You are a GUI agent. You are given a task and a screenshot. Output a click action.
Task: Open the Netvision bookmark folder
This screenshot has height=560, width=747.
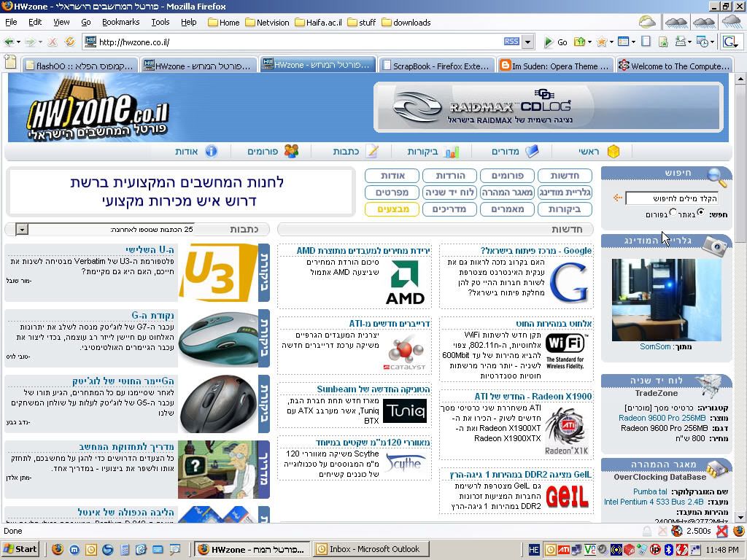pyautogui.click(x=267, y=23)
